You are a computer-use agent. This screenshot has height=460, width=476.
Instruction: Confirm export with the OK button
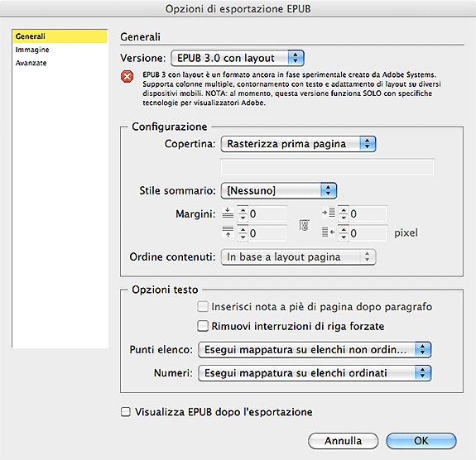click(421, 441)
